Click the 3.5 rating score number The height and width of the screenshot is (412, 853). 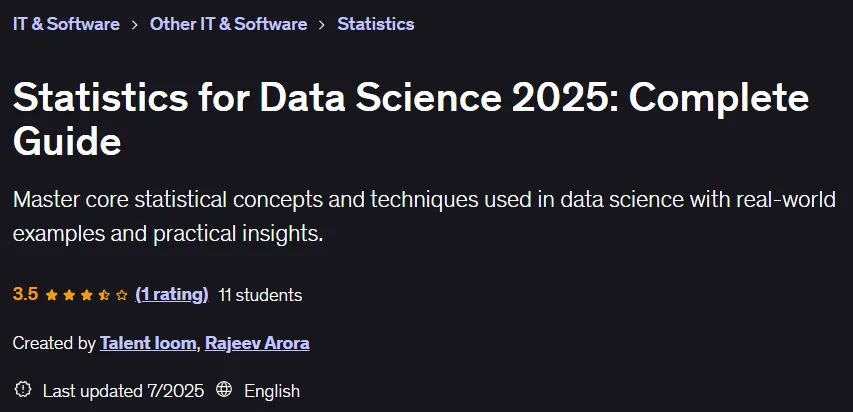pos(26,294)
